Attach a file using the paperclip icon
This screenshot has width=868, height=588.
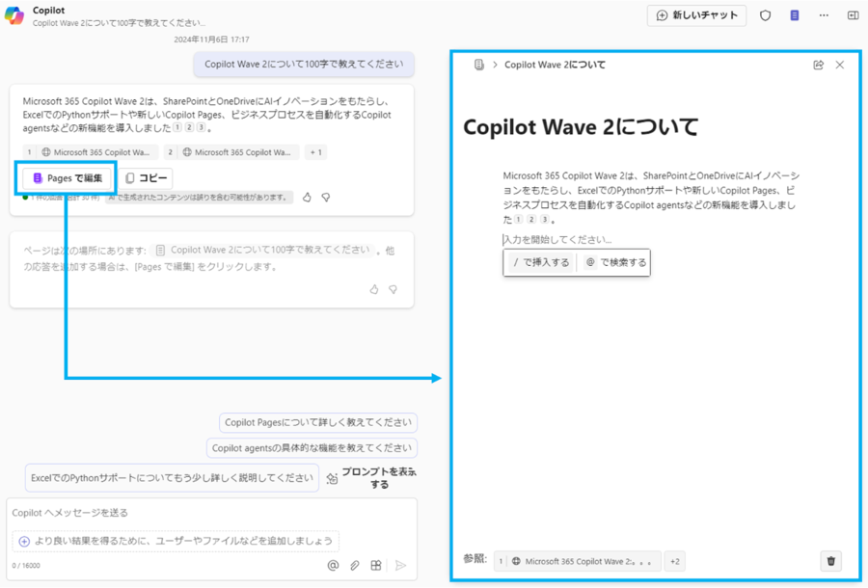tap(355, 566)
